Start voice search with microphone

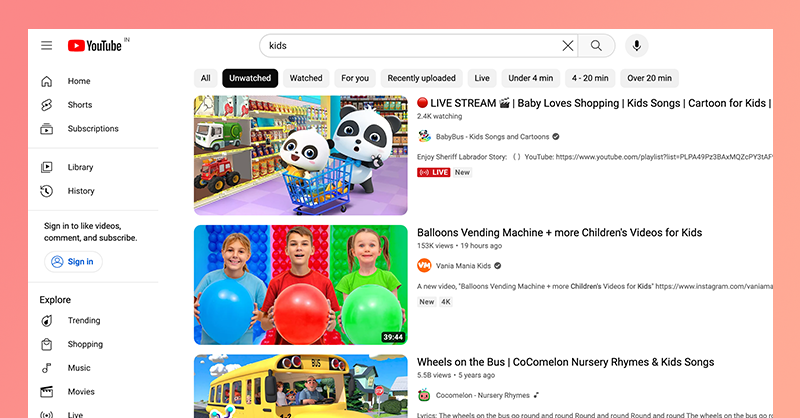click(636, 46)
